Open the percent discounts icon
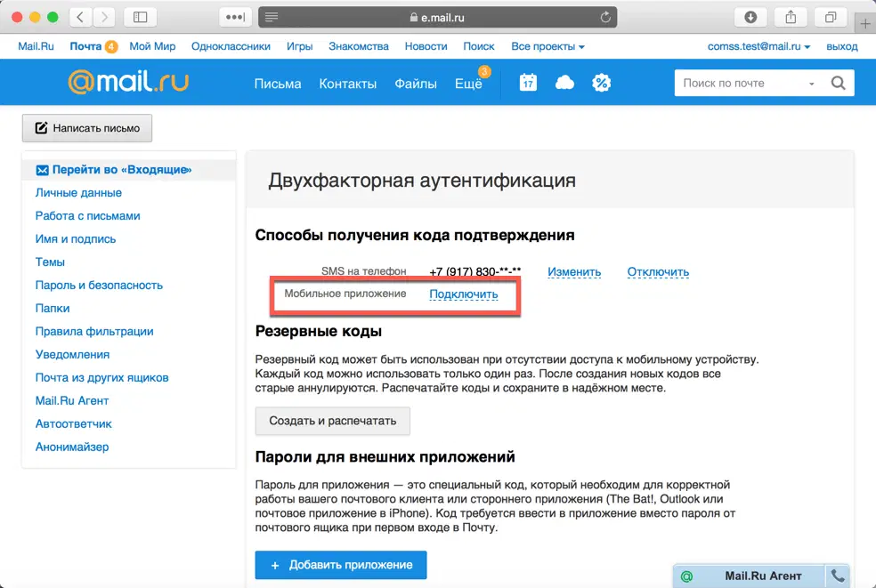The image size is (876, 588). [x=601, y=84]
